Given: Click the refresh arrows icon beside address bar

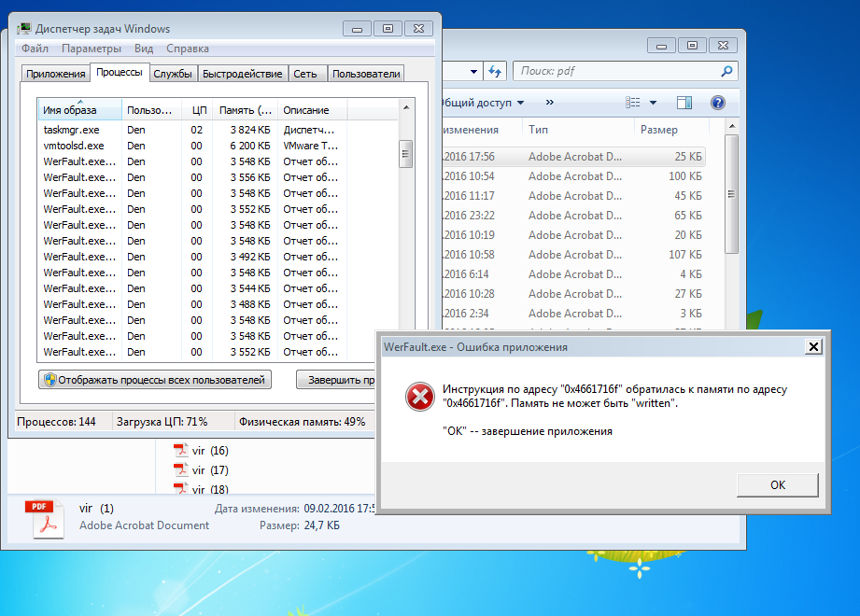Looking at the screenshot, I should (496, 71).
